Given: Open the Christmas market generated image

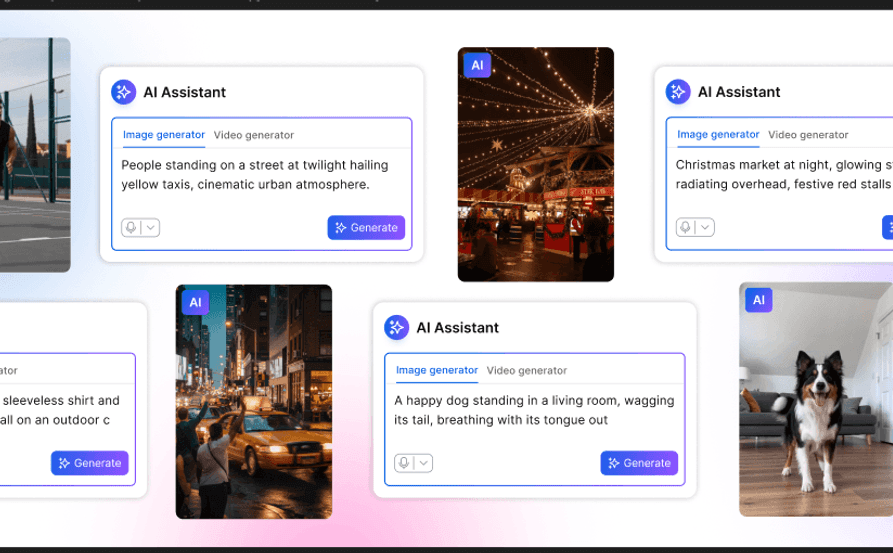Looking at the screenshot, I should point(536,165).
